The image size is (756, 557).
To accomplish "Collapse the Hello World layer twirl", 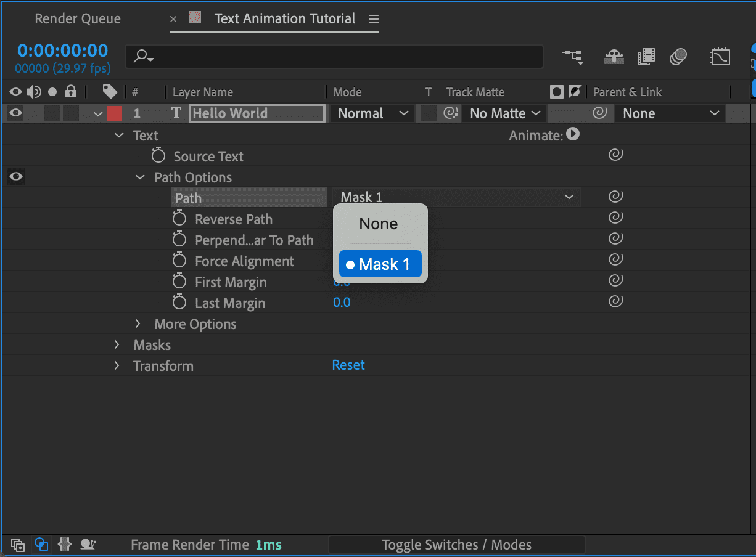I will 97,114.
